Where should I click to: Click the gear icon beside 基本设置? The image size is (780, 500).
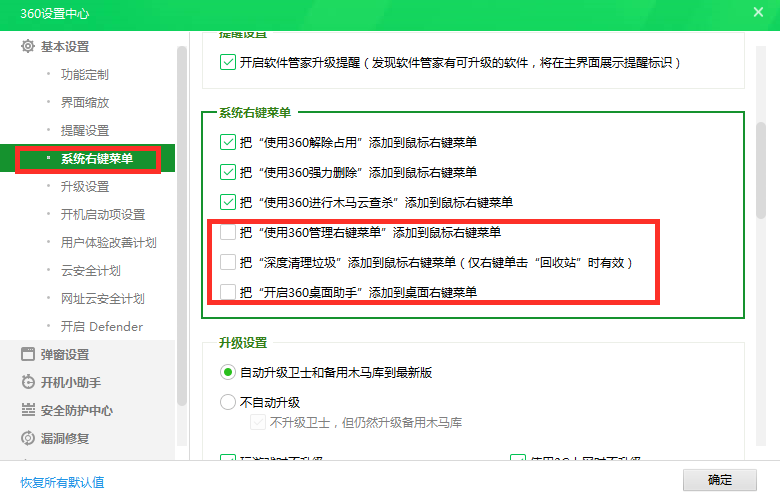point(28,46)
